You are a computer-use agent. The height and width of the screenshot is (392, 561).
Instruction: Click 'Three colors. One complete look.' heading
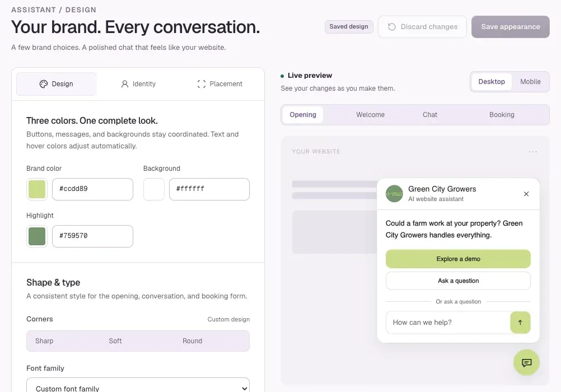pyautogui.click(x=92, y=120)
